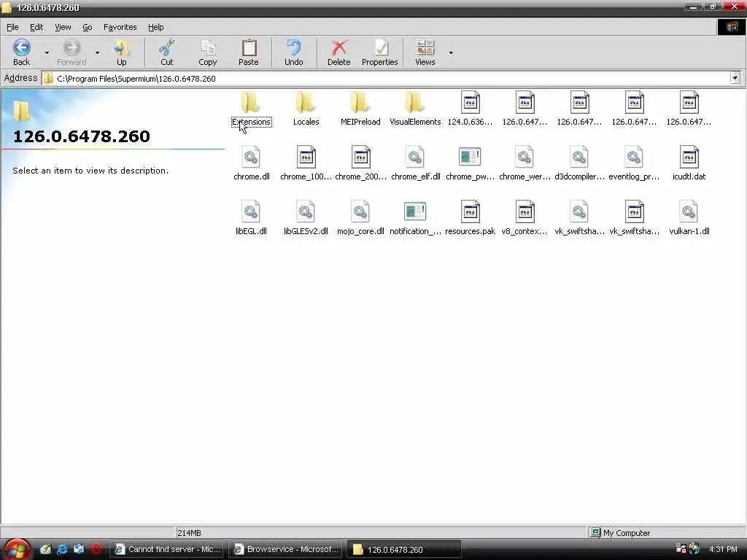
Task: Open the Go menu
Action: 88,27
